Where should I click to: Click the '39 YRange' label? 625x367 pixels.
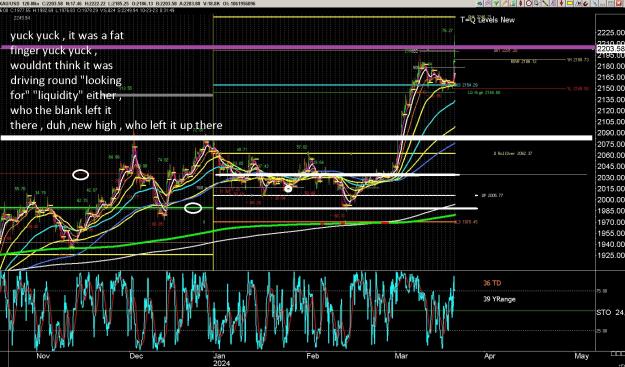pyautogui.click(x=499, y=299)
